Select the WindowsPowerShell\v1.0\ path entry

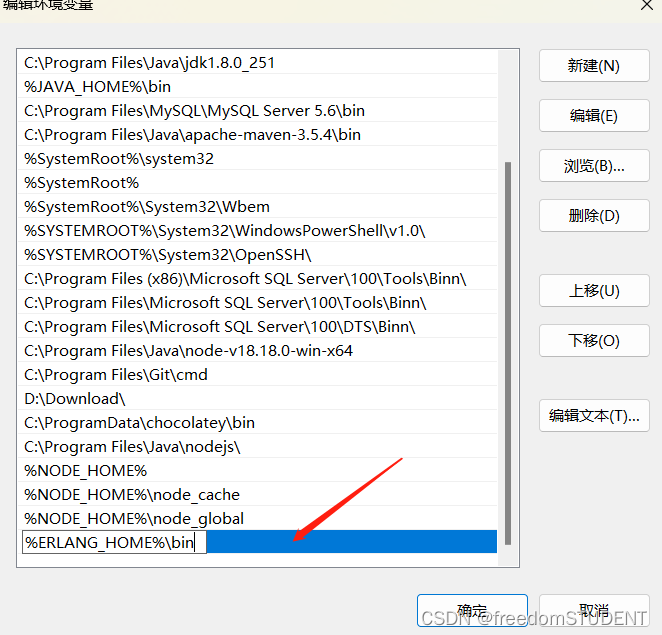pyautogui.click(x=224, y=231)
